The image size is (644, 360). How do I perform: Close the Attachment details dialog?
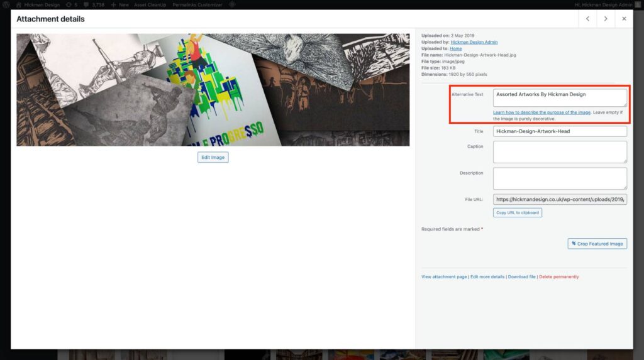pyautogui.click(x=624, y=19)
